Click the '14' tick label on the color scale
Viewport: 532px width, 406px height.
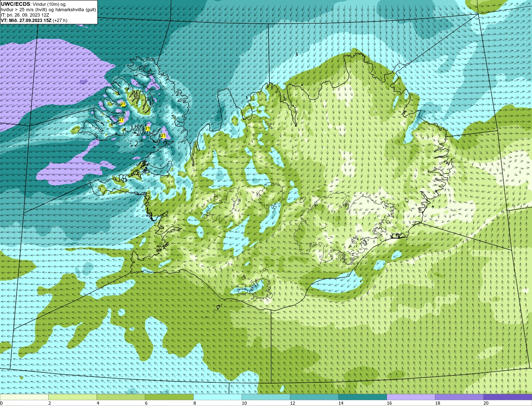[x=341, y=403]
